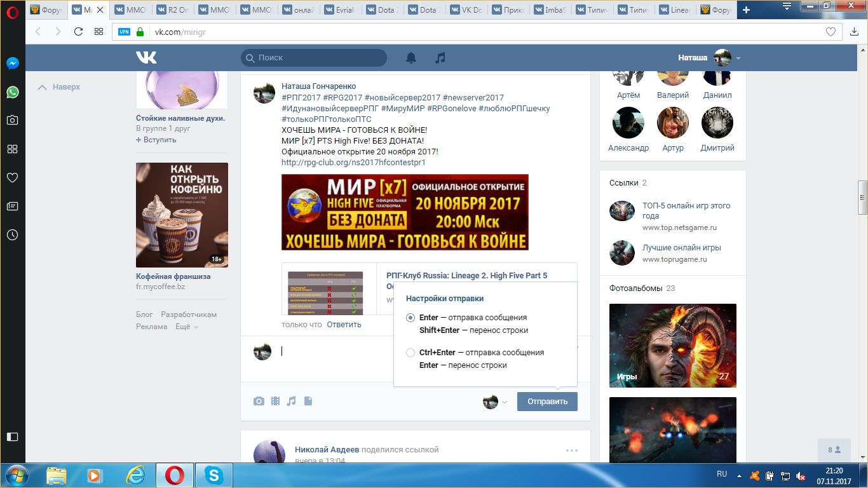Select Enter sends message option
Screen dimensions: 868x488
410,318
